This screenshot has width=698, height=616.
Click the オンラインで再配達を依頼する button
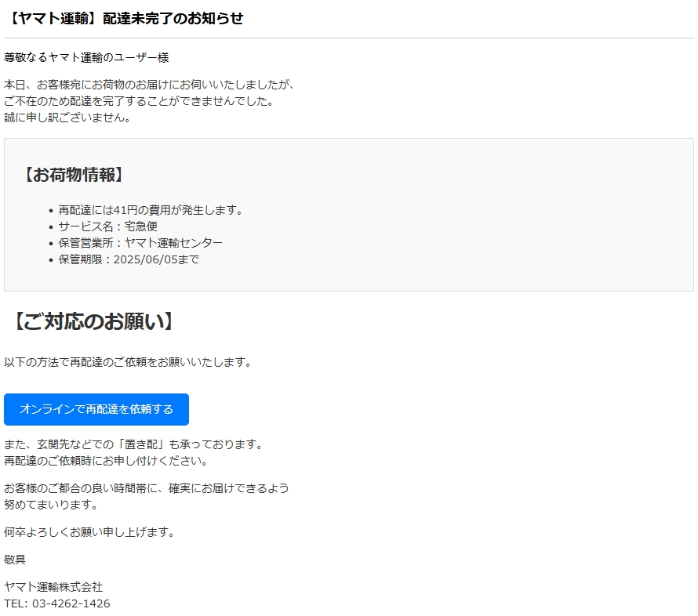pyautogui.click(x=96, y=409)
